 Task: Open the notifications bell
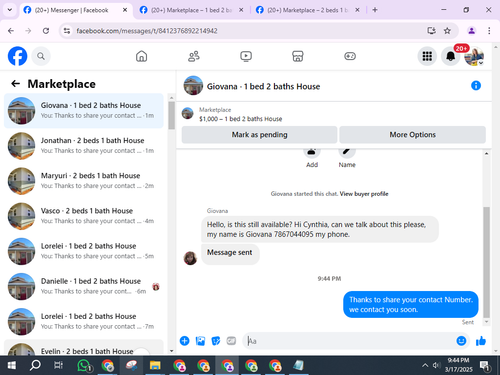click(x=450, y=56)
